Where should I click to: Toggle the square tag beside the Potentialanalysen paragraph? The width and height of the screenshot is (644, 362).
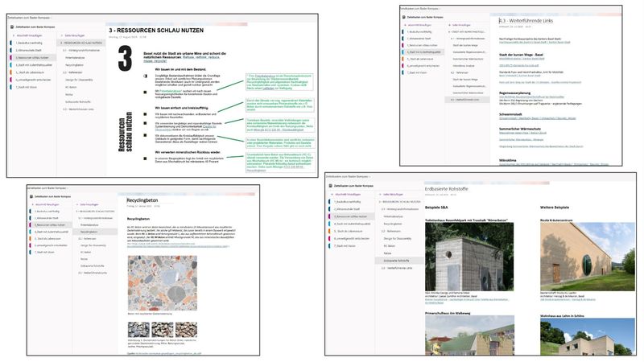coord(144,93)
